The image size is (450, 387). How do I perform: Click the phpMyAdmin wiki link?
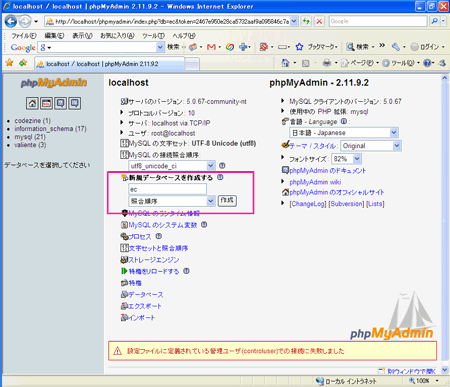315,182
